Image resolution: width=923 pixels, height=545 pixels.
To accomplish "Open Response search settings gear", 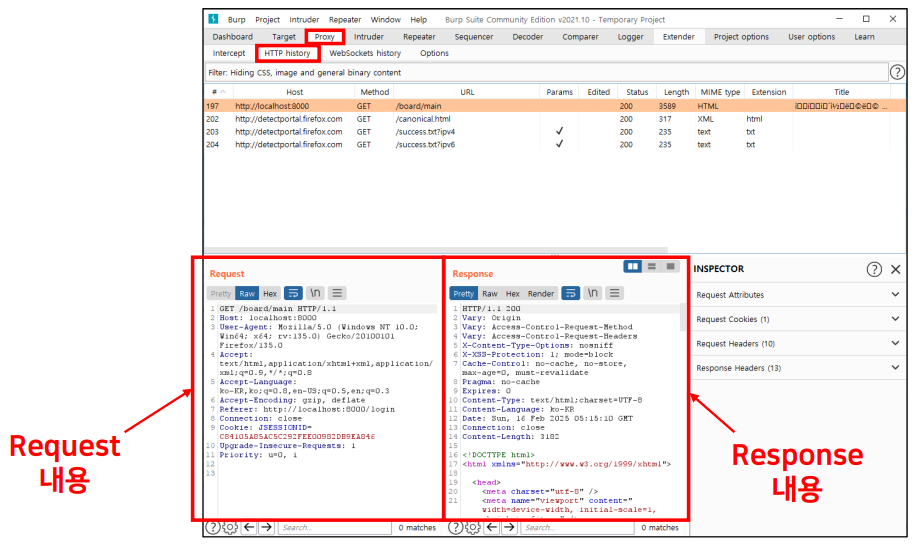I will tap(473, 527).
